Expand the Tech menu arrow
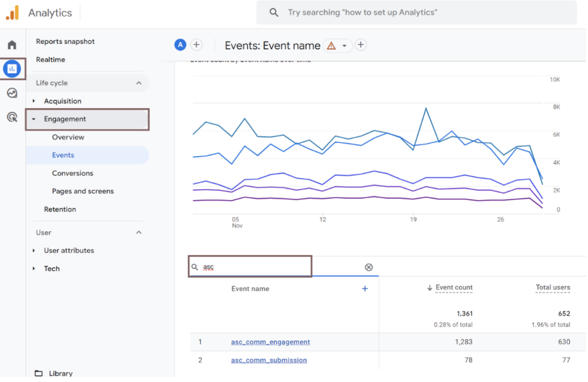 34,268
